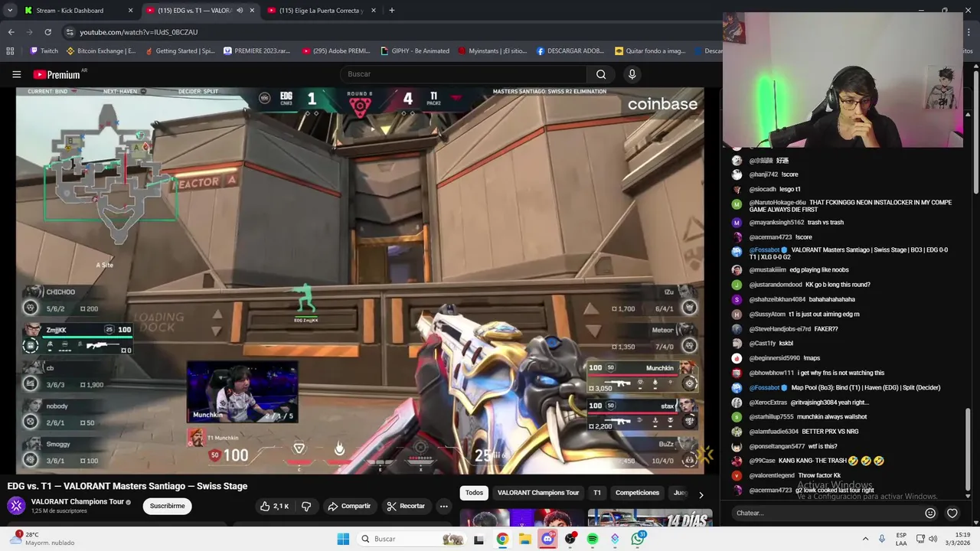
Task: Select the T1 filter chip
Action: (597, 493)
